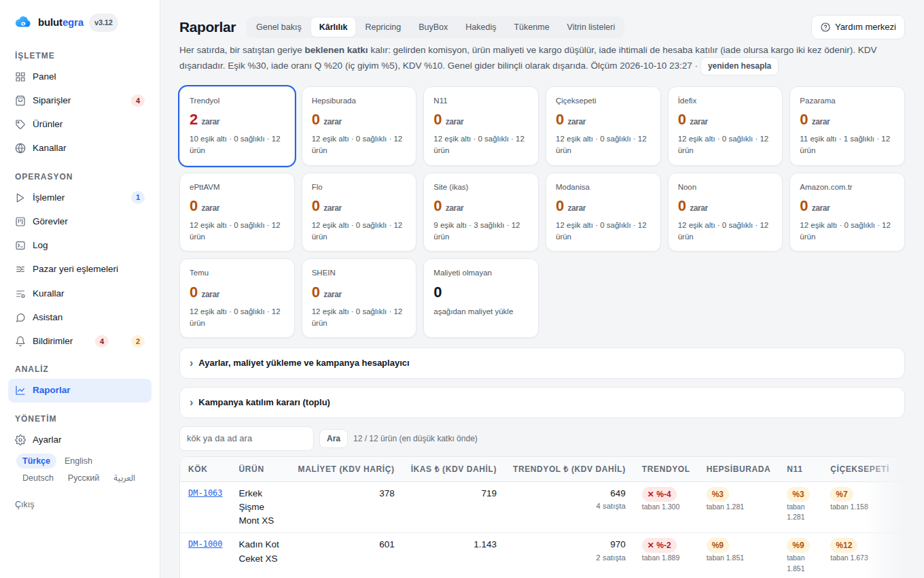This screenshot has width=924, height=578.
Task: Click the Log terminal icon
Action: point(20,245)
